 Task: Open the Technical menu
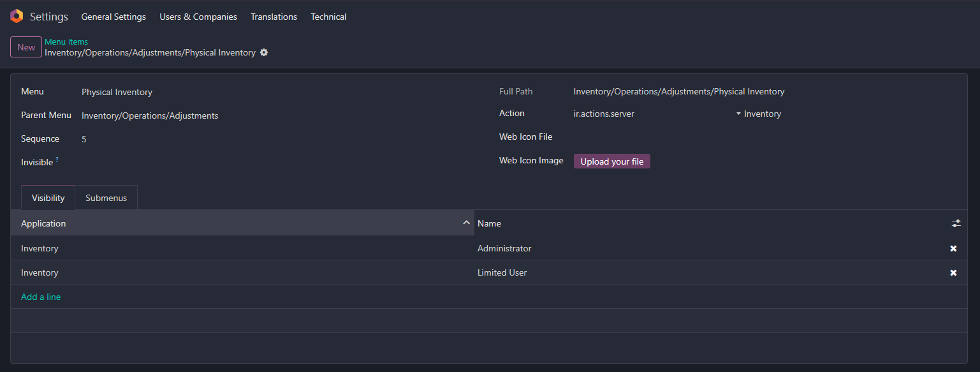[328, 17]
